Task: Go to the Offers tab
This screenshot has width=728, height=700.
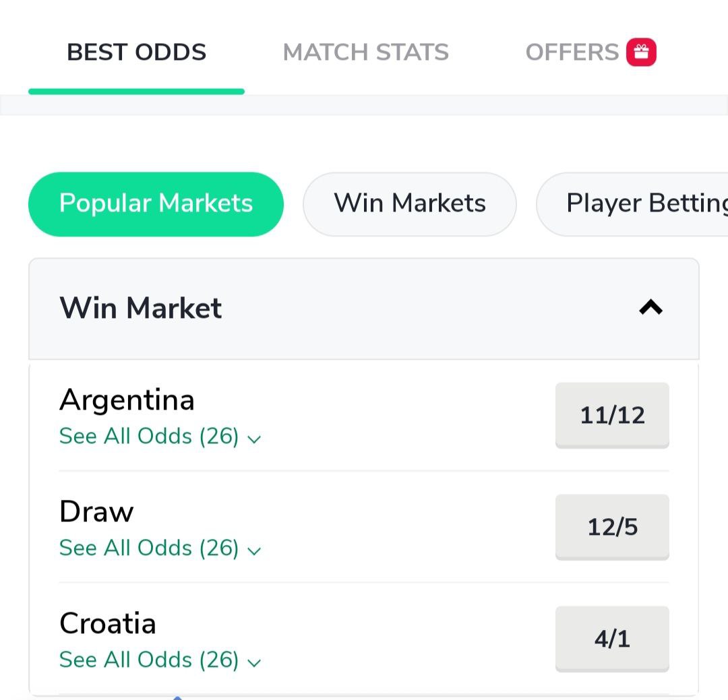Action: point(572,53)
